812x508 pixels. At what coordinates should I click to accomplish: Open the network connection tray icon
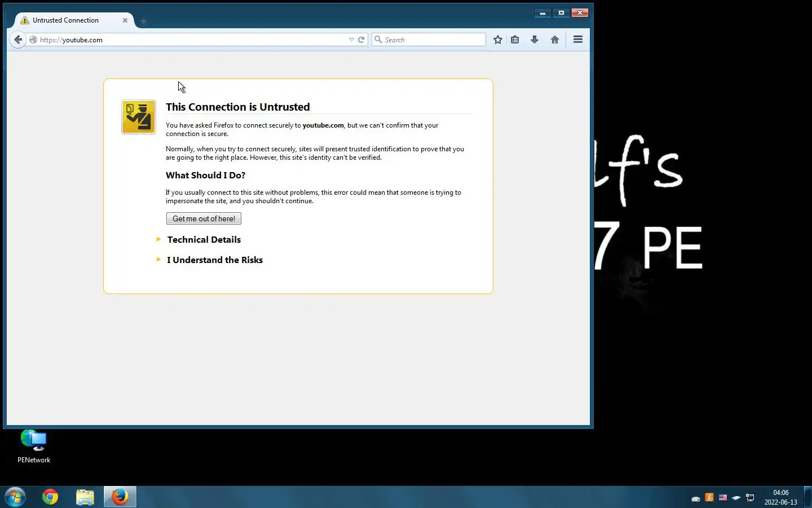pyautogui.click(x=750, y=498)
